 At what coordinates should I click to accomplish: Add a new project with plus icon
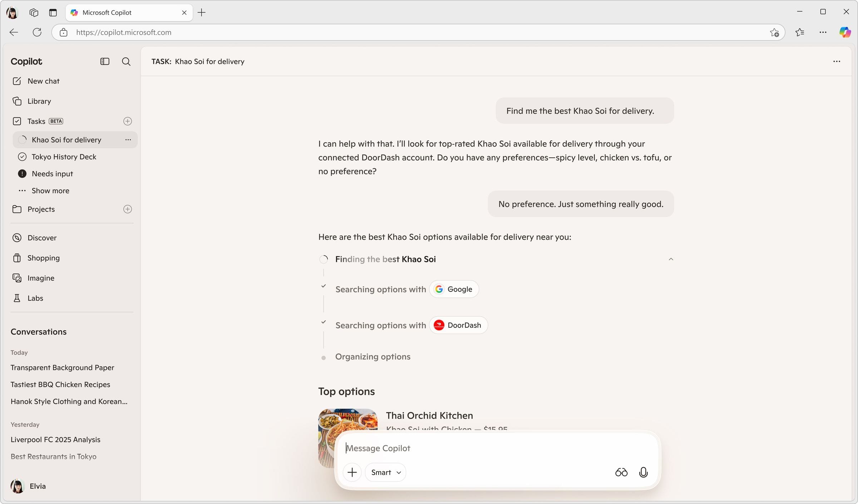tap(128, 209)
